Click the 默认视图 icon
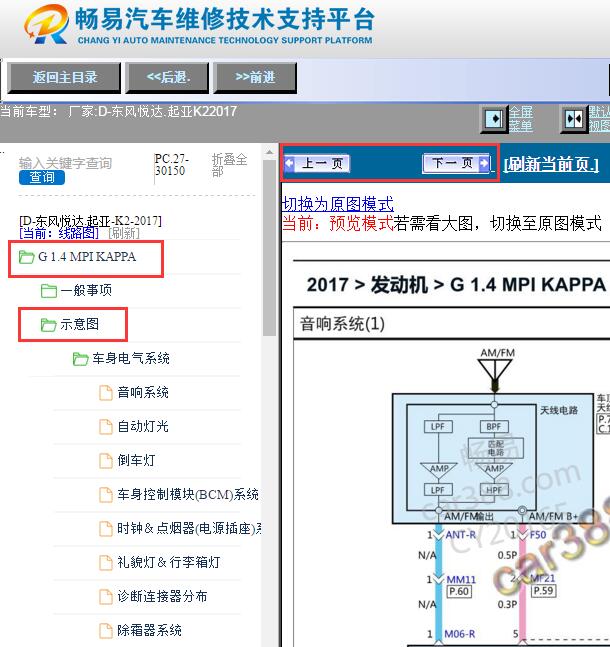Screen dimensions: 610x647 (x=573, y=119)
